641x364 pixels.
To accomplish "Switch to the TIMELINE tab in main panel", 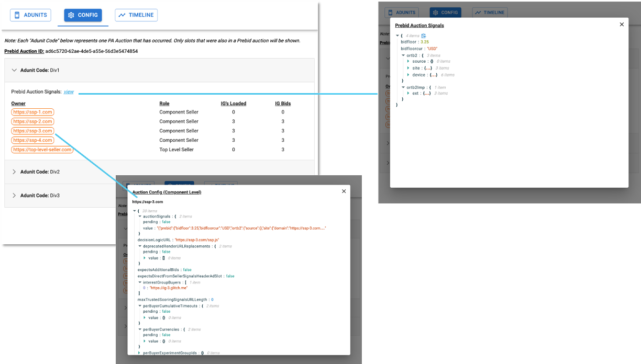I will point(136,15).
